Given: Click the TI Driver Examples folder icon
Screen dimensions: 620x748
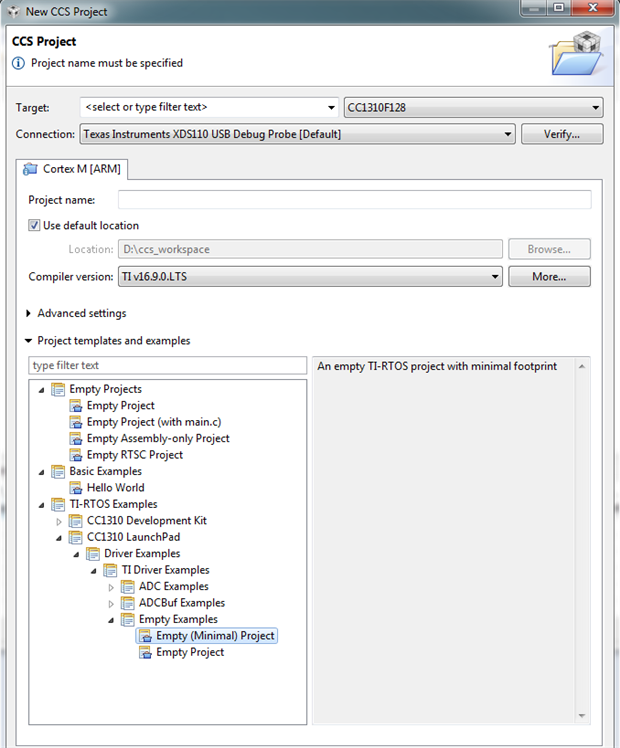Looking at the screenshot, I should tap(110, 570).
